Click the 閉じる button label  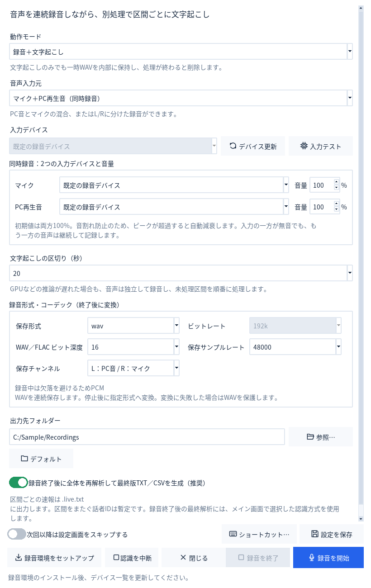(199, 558)
